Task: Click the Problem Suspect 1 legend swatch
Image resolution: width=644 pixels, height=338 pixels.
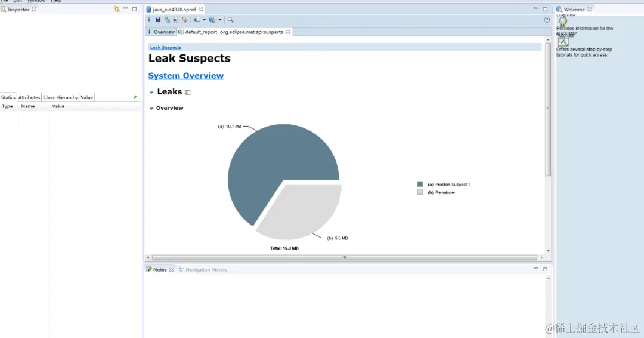Action: click(x=420, y=184)
